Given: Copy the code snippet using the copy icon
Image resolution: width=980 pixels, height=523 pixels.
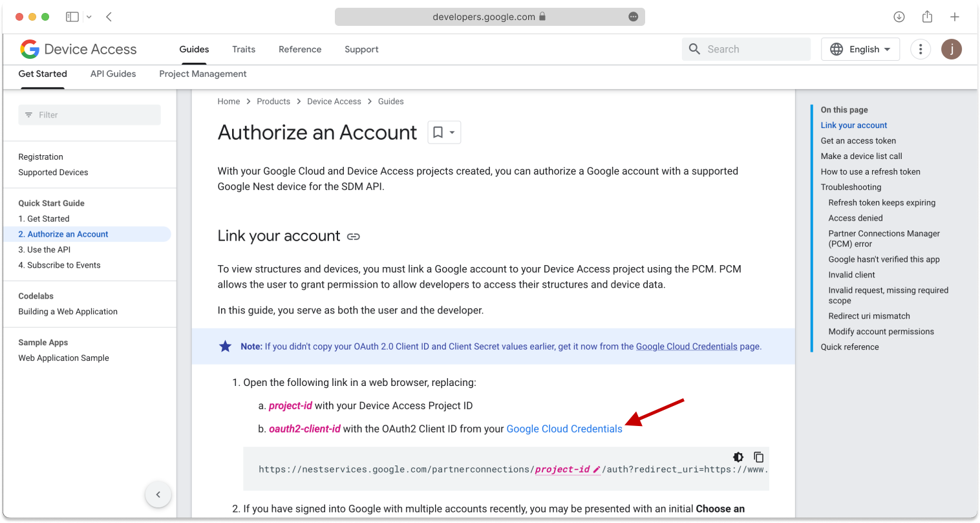Looking at the screenshot, I should [x=758, y=457].
